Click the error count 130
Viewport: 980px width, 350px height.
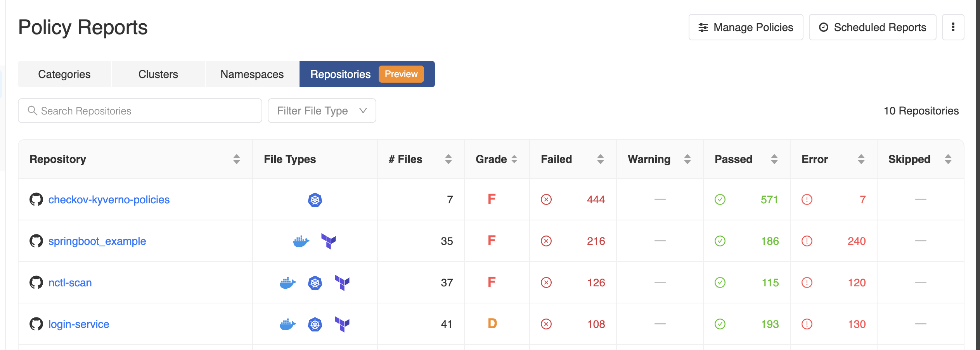coord(857,324)
